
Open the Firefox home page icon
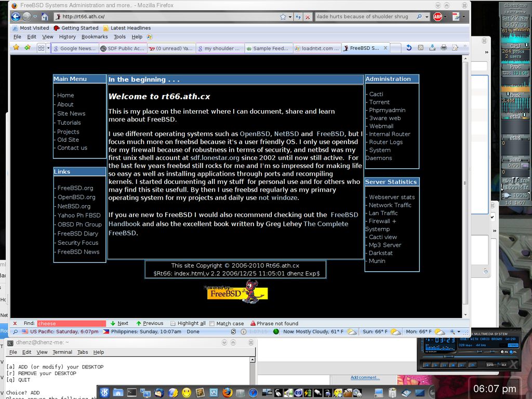pyautogui.click(x=45, y=17)
